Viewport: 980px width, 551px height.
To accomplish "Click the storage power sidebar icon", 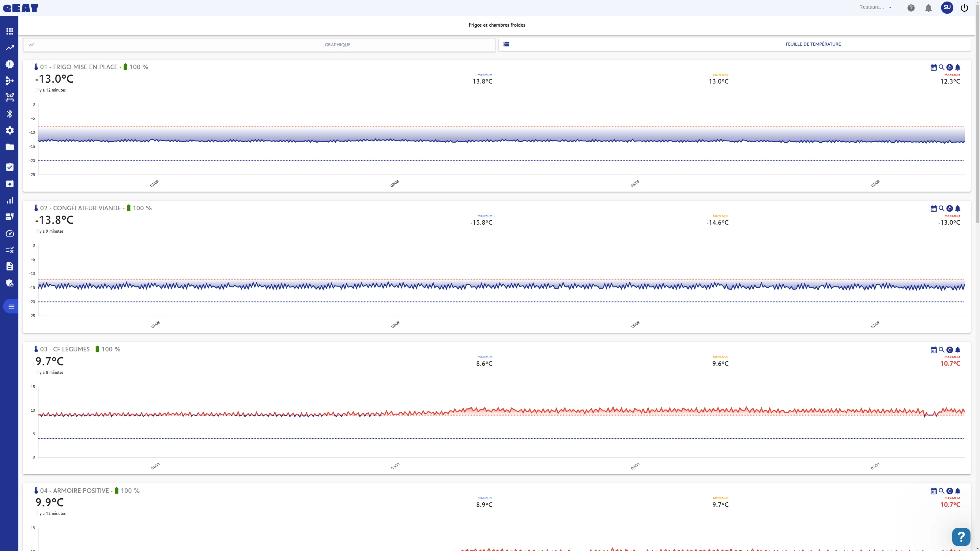I will point(10,217).
